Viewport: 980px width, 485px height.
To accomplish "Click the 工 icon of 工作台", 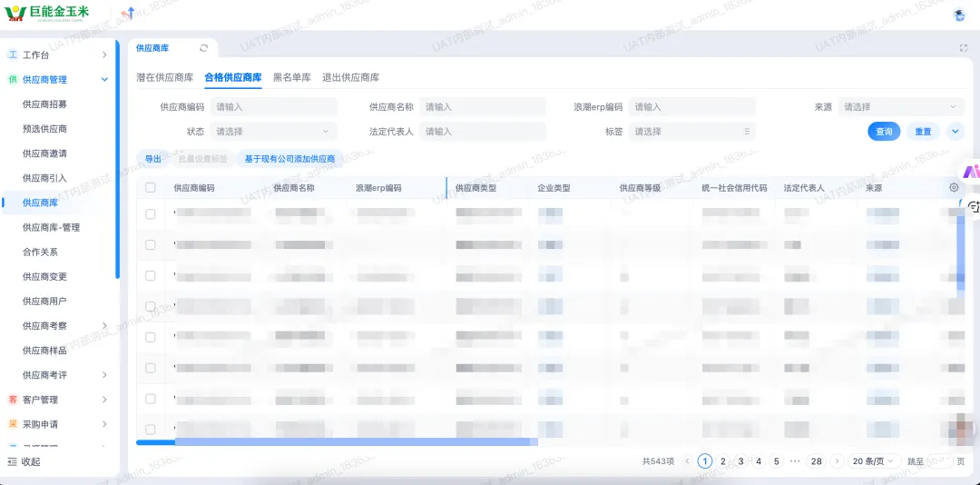I will [x=13, y=55].
